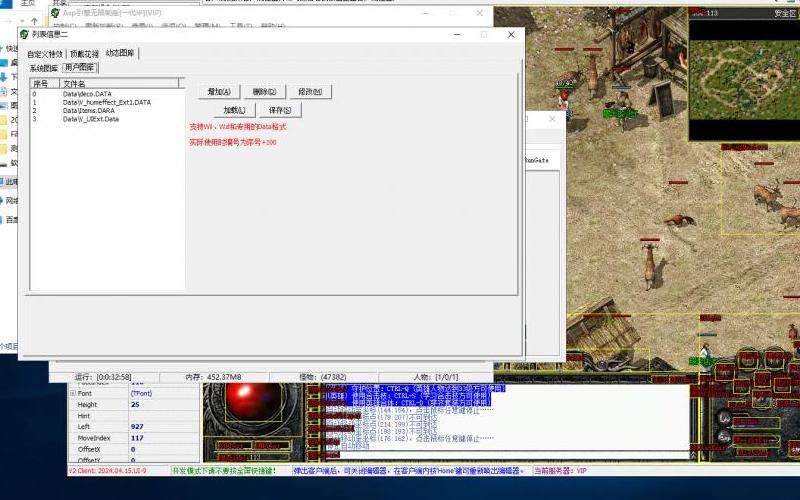Click the 列表信息二 dialog title icon
Viewport: 800px width, 500px height.
tap(24, 34)
